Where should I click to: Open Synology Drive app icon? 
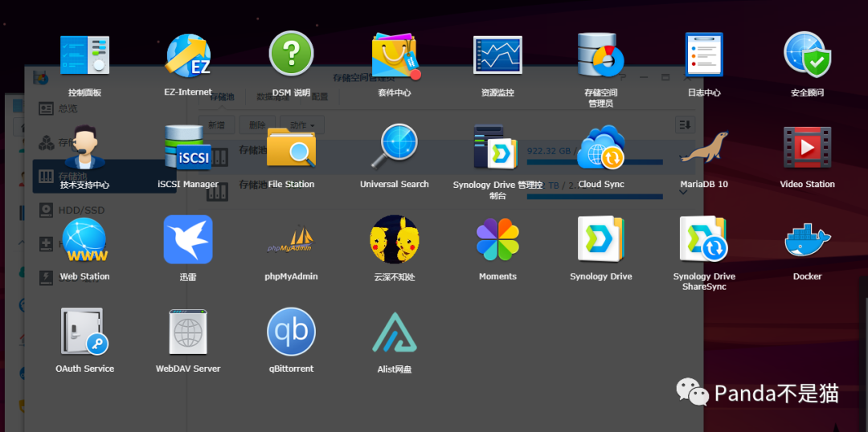click(x=600, y=239)
